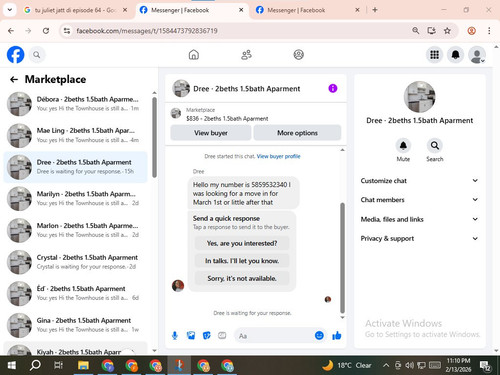Click the browser back arrow
The width and height of the screenshot is (500, 375).
pos(11,31)
